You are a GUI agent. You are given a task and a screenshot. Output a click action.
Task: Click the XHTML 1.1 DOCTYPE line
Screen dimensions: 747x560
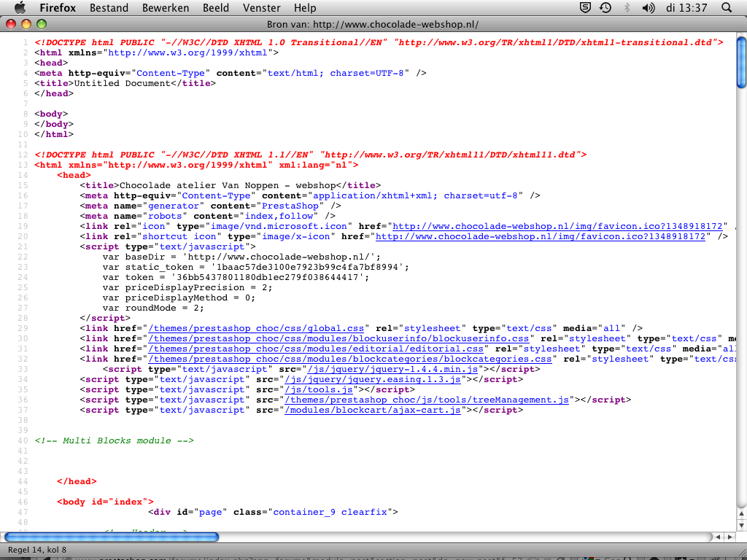click(x=311, y=155)
